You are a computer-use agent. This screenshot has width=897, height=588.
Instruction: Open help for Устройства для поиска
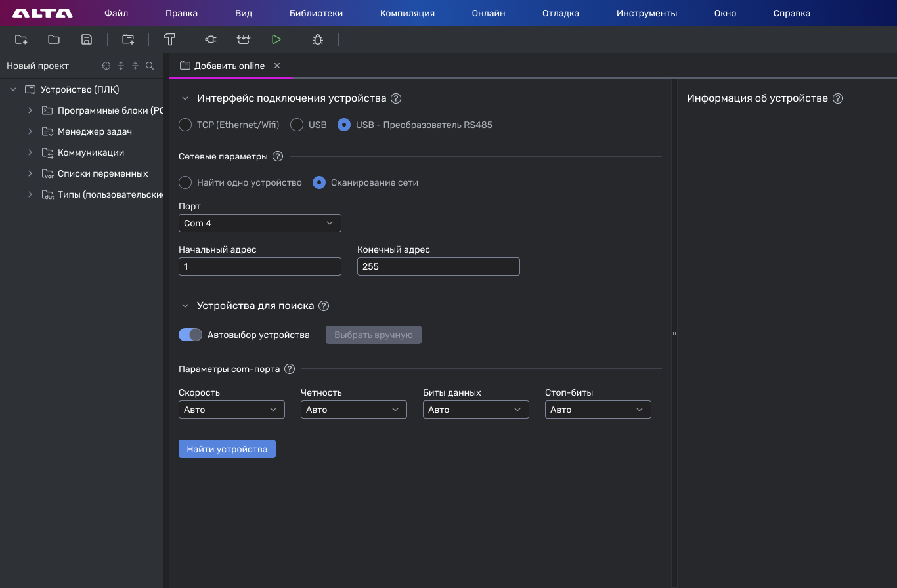click(324, 306)
